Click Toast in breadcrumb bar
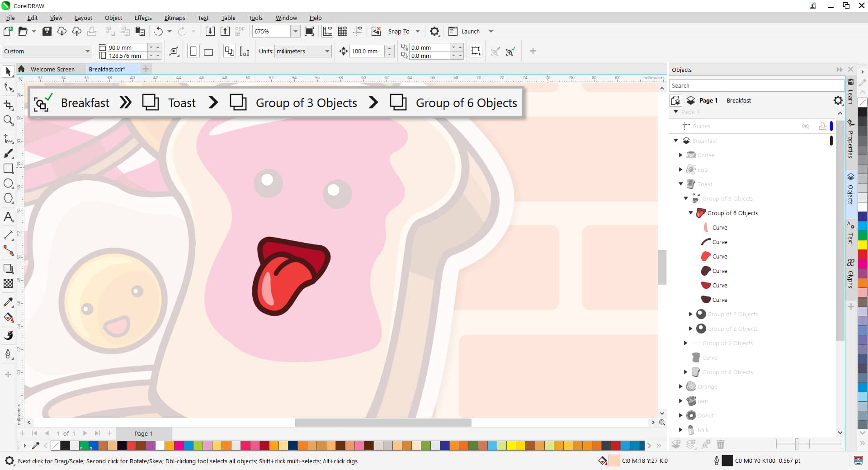 182,103
